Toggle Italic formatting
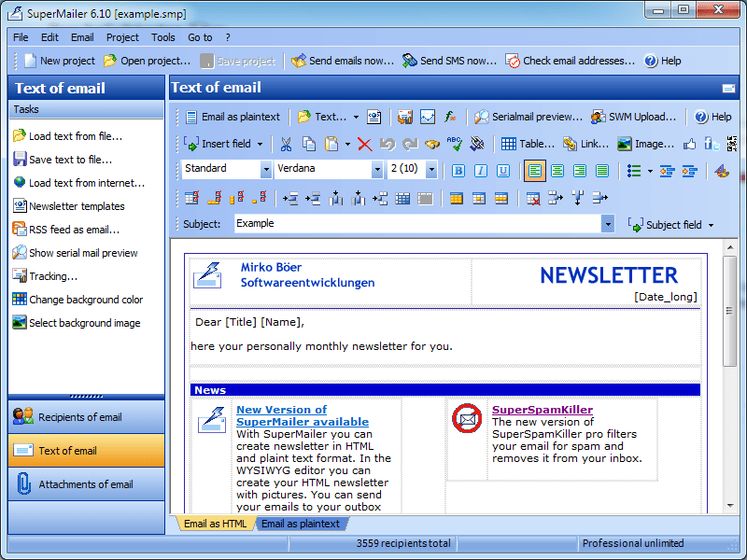Image resolution: width=747 pixels, height=560 pixels. (x=481, y=171)
